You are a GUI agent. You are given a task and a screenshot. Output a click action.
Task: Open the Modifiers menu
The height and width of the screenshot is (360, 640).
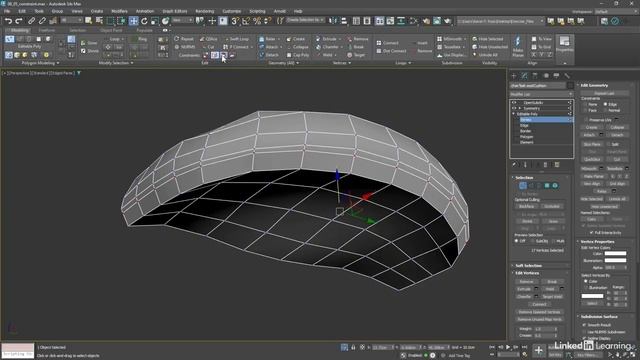pyautogui.click(x=119, y=11)
